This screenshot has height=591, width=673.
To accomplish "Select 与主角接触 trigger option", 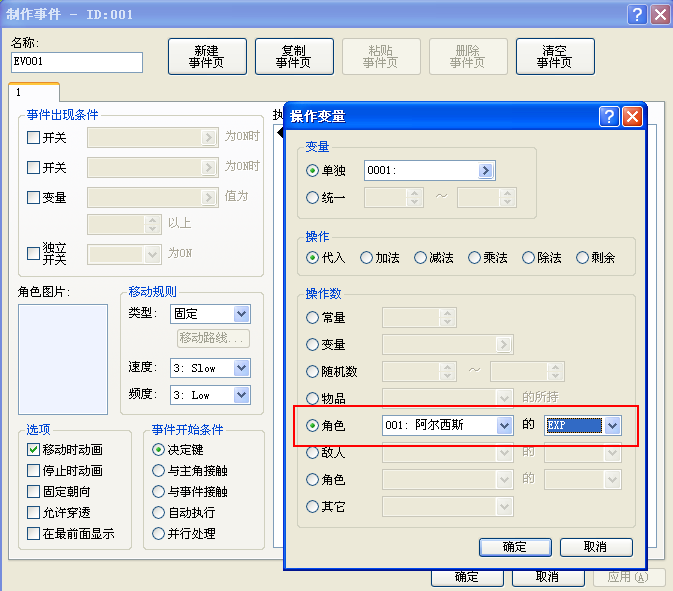I will [158, 470].
